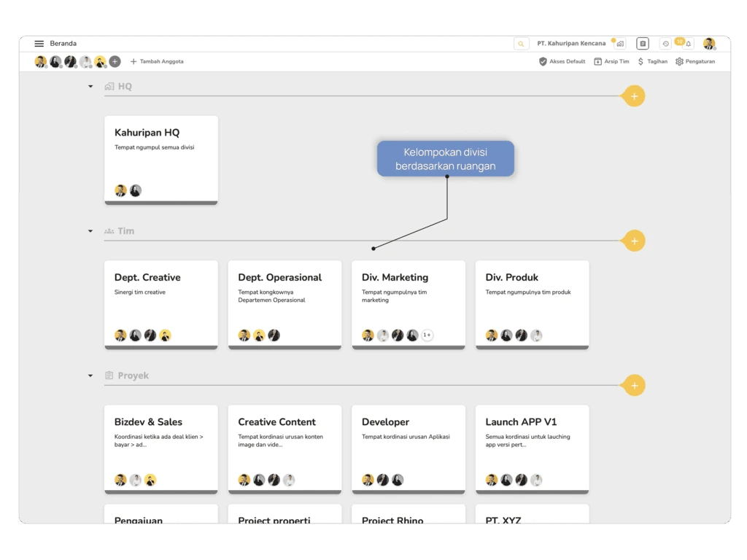Open Tagihan billing
This screenshot has height=560, width=747.
click(653, 61)
